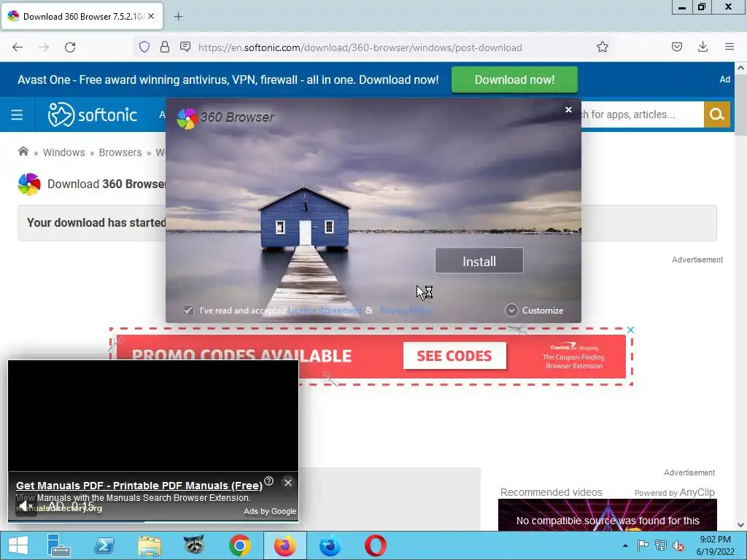Screen dimensions: 747x560
Task: Open the Browsers breadcrumb link
Action: [x=120, y=152]
